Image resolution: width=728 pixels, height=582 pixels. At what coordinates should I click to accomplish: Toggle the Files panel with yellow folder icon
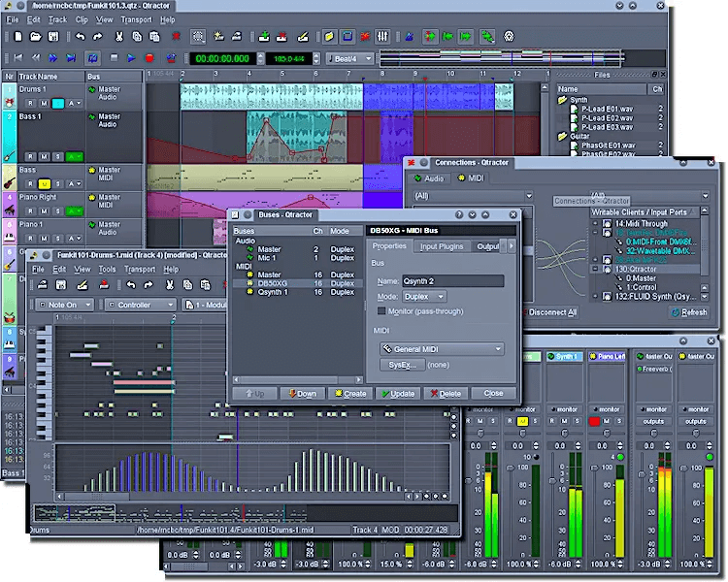pyautogui.click(x=329, y=36)
